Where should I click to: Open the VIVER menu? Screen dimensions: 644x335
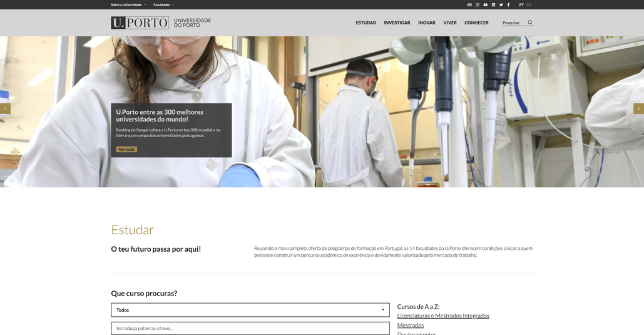tap(450, 23)
